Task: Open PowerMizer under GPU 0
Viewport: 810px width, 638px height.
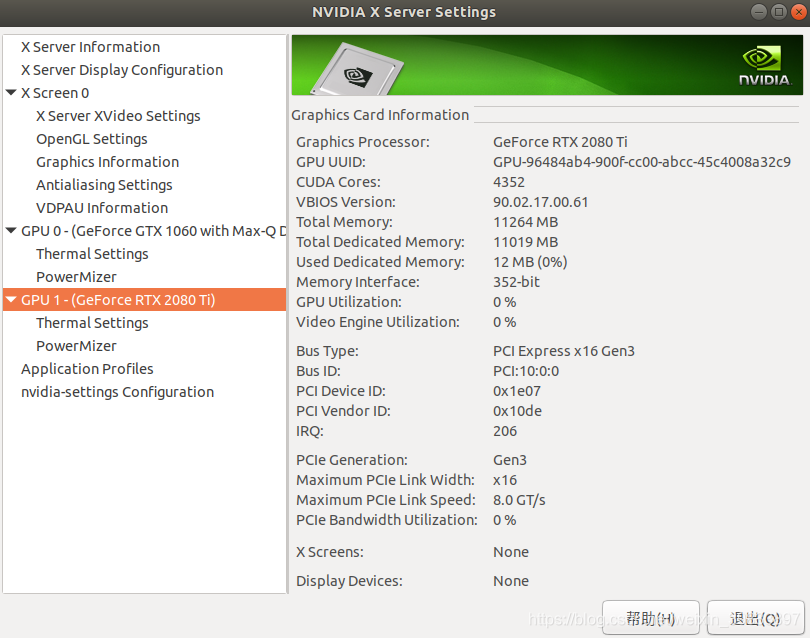Action: 76,277
